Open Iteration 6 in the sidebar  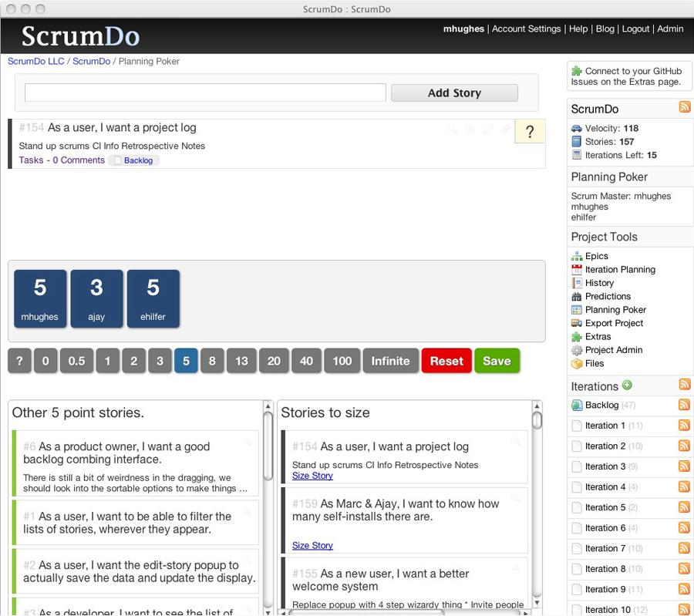605,528
